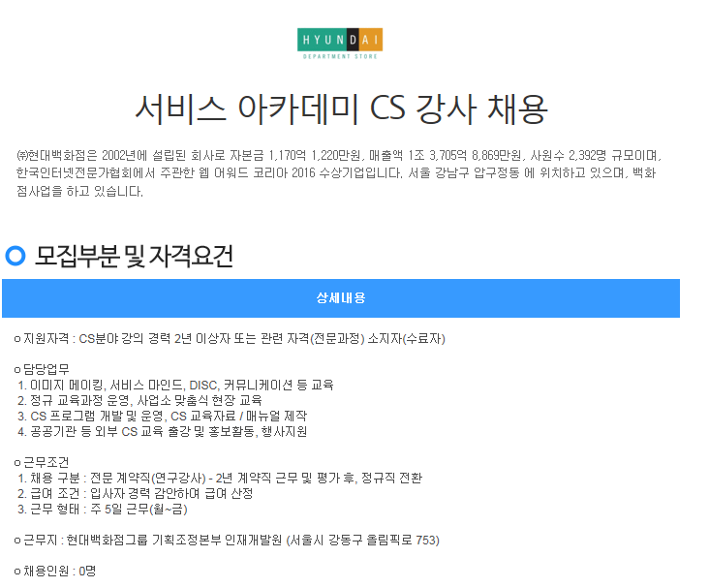Viewport: 709px width, 588px height.
Task: Click item 4 공공기관 등 외부 CS 교육
Action: click(x=163, y=431)
